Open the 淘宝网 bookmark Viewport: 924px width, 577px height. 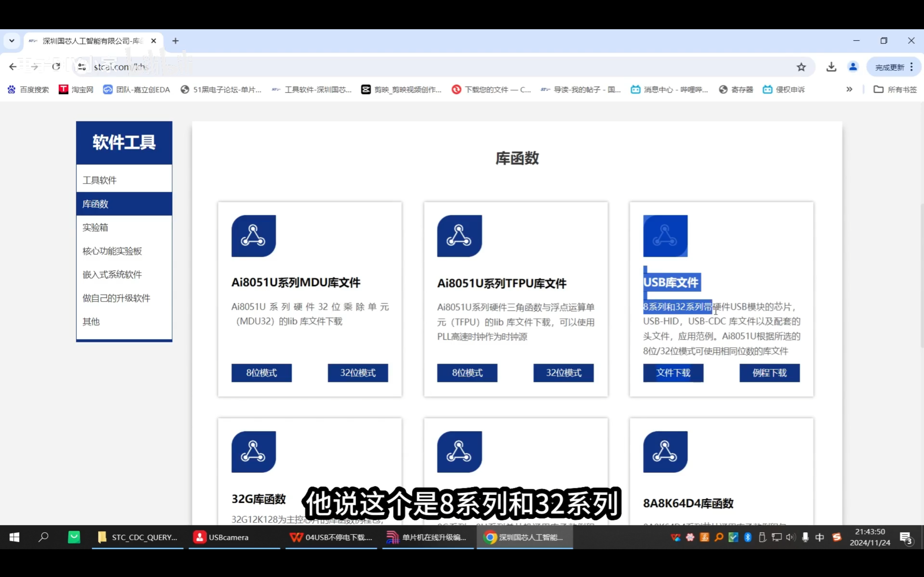coord(76,89)
